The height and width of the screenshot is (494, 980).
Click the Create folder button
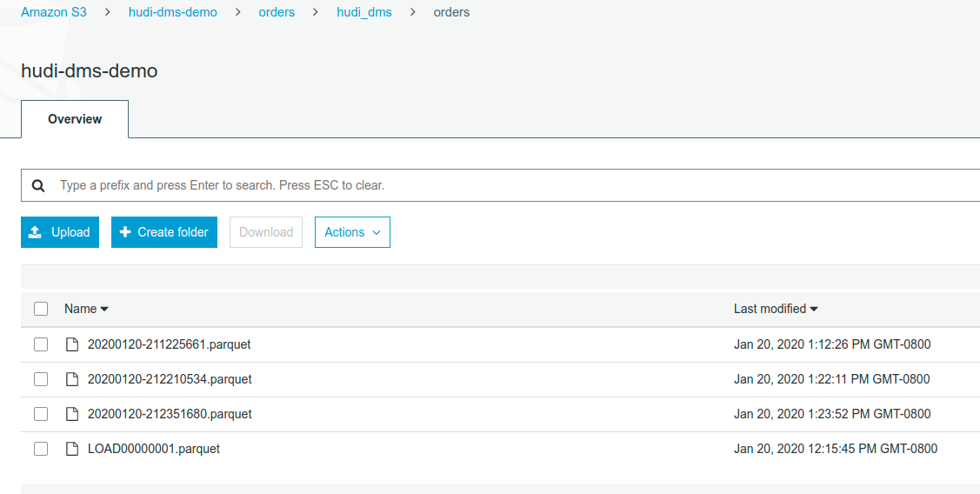click(x=164, y=232)
